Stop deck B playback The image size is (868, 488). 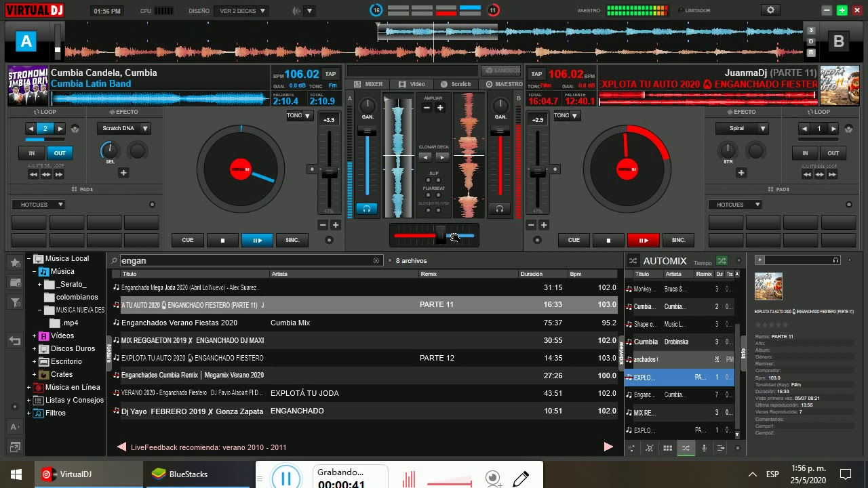[608, 240]
